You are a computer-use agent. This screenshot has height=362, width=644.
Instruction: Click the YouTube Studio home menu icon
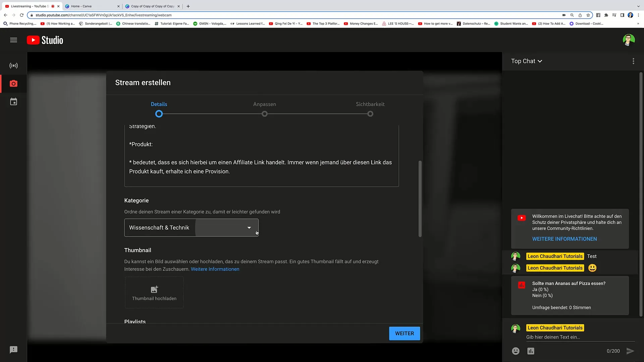13,40
